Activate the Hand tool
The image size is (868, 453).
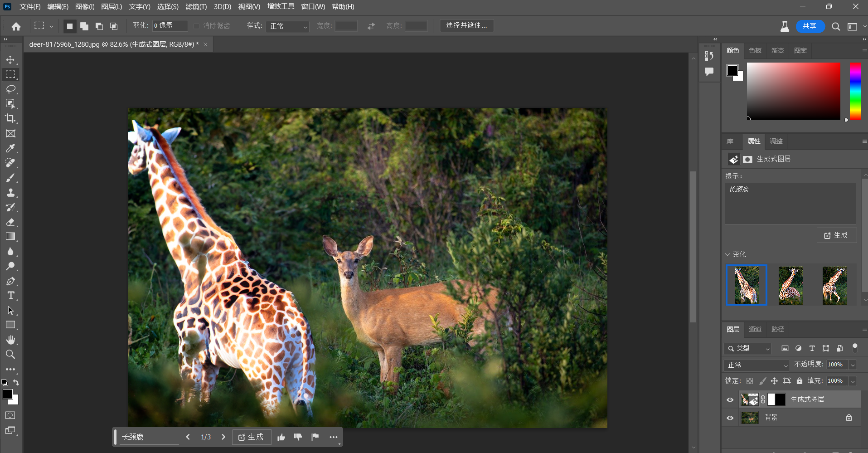pyautogui.click(x=10, y=340)
